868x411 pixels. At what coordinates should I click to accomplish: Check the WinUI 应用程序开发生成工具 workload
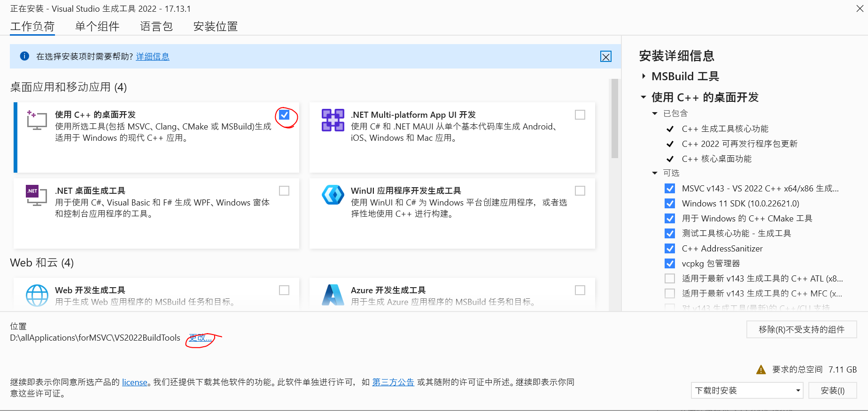(x=580, y=190)
